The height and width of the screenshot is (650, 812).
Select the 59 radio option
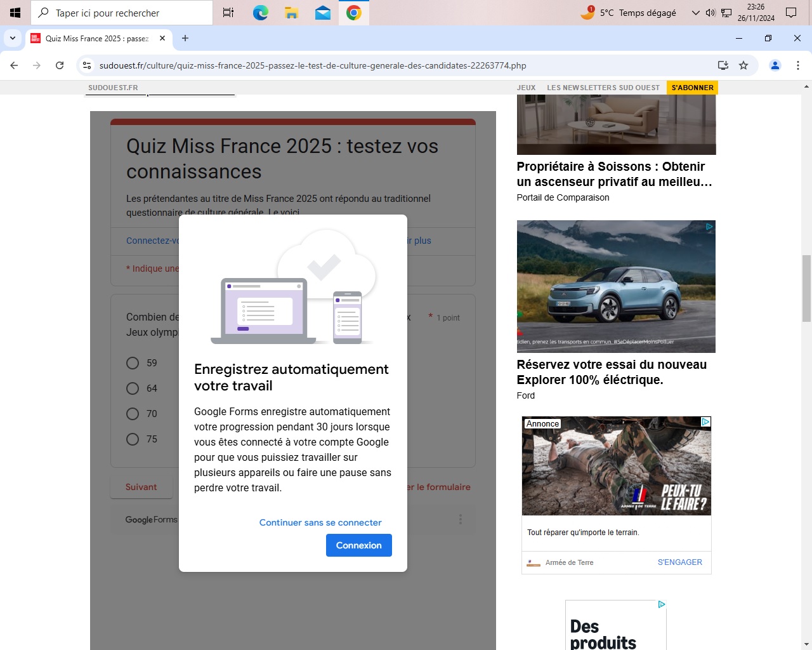coord(133,363)
